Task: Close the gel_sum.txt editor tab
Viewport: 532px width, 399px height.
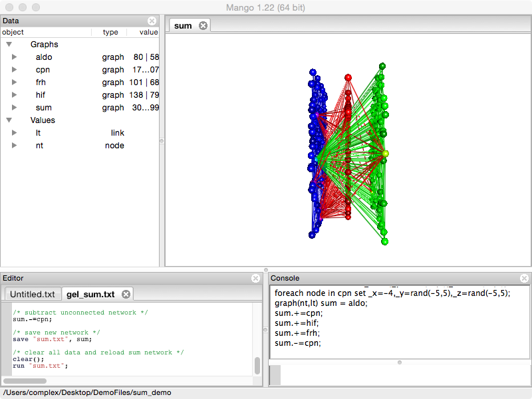Action: [126, 294]
